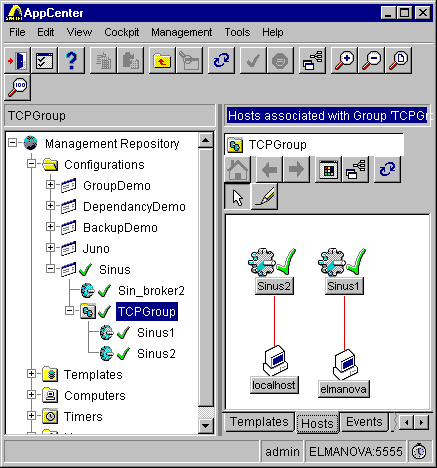
Task: Open the View menu
Action: click(79, 32)
